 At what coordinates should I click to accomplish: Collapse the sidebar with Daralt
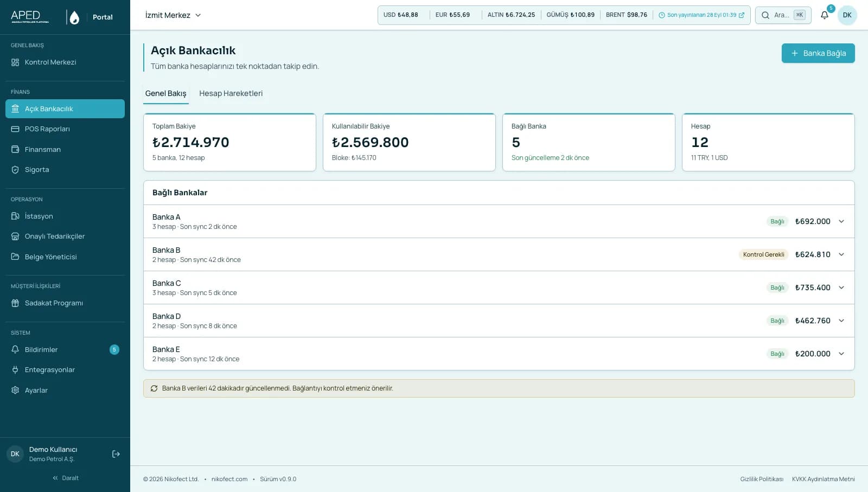pyautogui.click(x=65, y=478)
